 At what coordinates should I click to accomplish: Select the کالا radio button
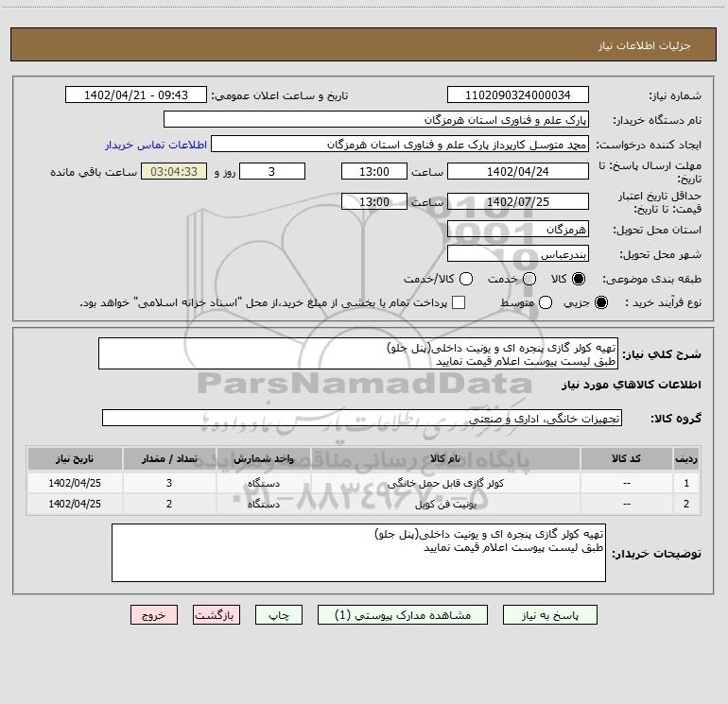pyautogui.click(x=579, y=279)
